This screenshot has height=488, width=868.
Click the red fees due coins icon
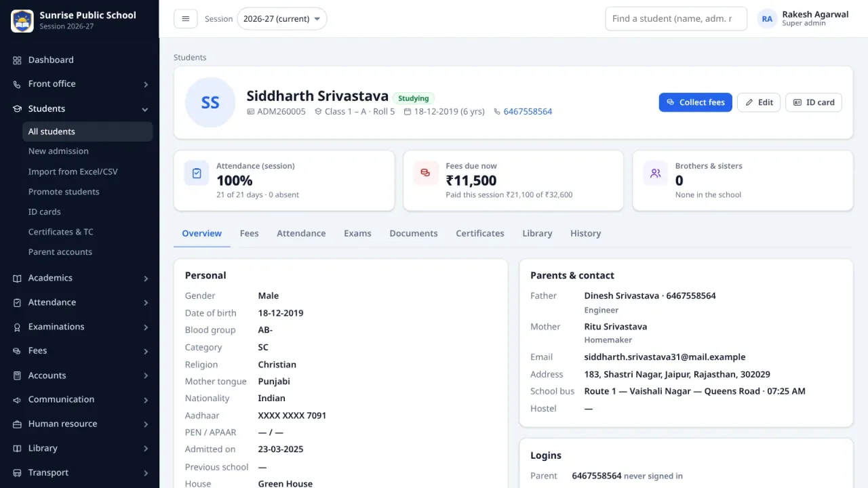pos(425,173)
